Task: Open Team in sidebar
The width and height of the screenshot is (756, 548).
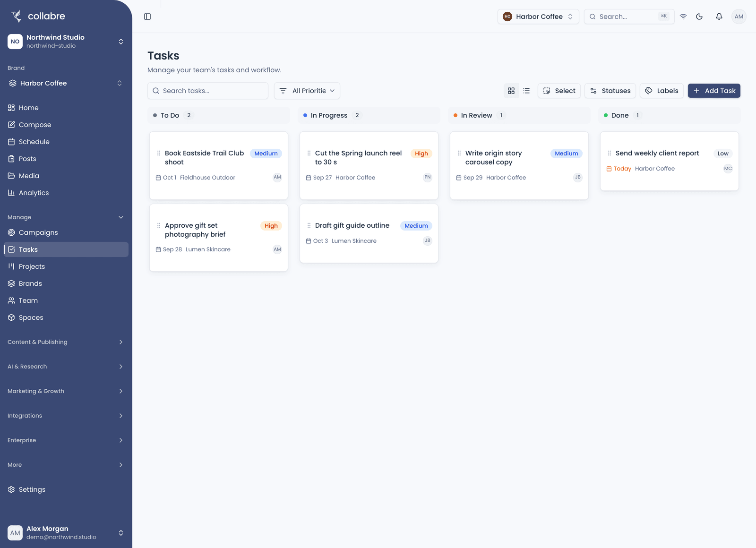Action: (66, 300)
